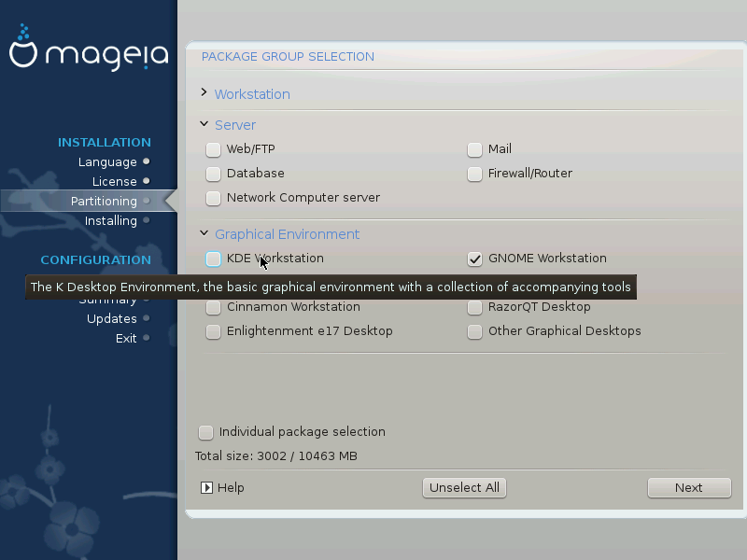Viewport: 747px width, 560px height.
Task: Enable the Web/FTP checkbox
Action: pos(213,149)
